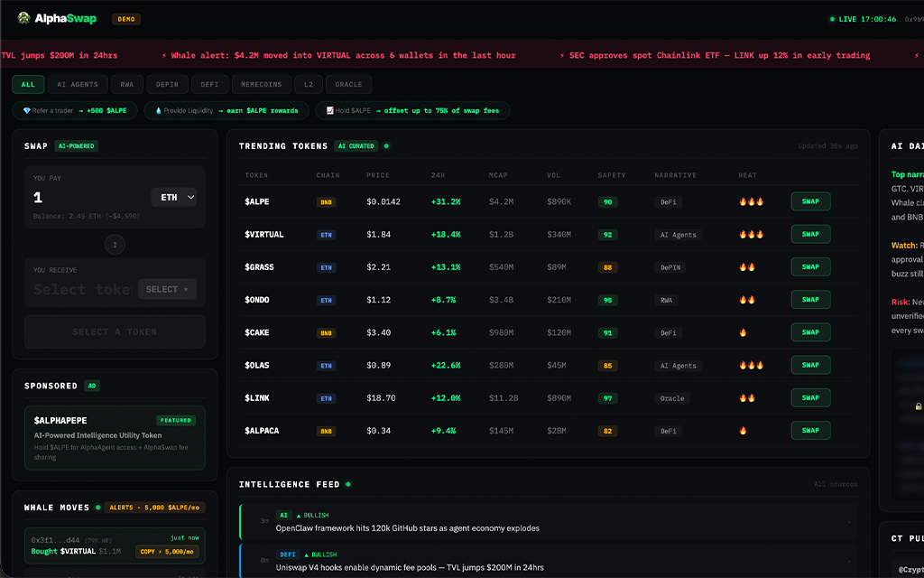924x578 pixels.
Task: Click the swap direction arrow between pay and receive
Action: pyautogui.click(x=115, y=244)
